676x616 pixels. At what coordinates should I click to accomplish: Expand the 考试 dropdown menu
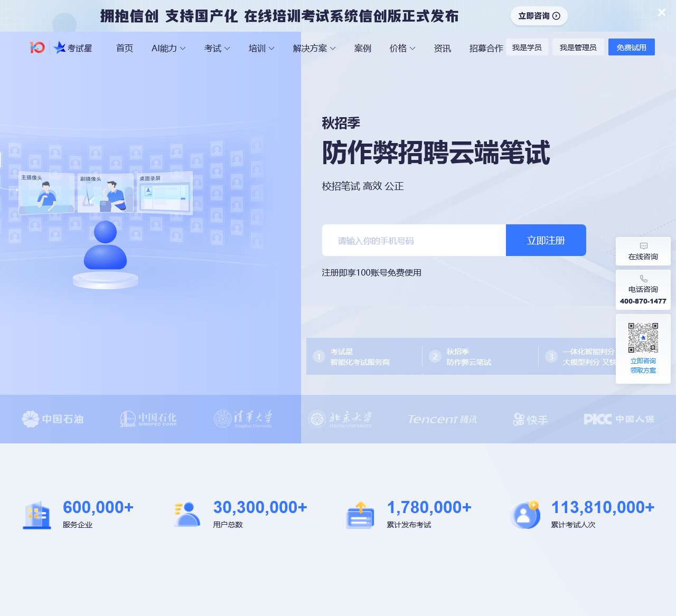point(217,48)
